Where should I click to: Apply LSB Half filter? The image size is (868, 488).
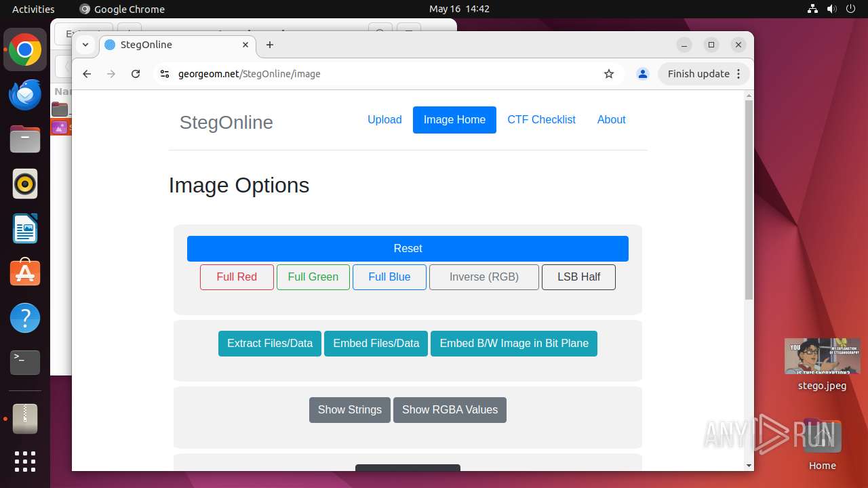578,277
